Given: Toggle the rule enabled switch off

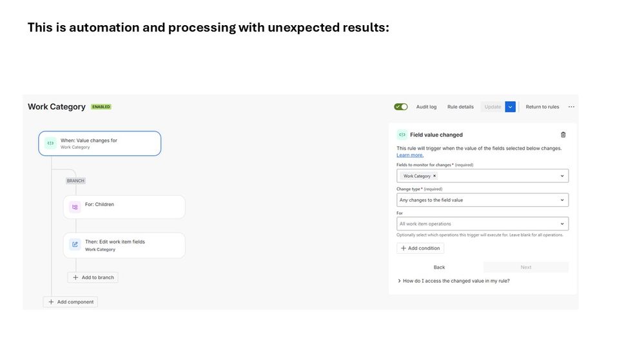Looking at the screenshot, I should pos(401,107).
